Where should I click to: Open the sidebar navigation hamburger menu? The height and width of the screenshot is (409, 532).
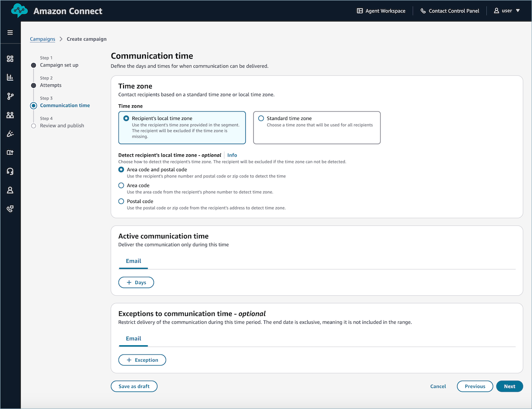pyautogui.click(x=10, y=32)
